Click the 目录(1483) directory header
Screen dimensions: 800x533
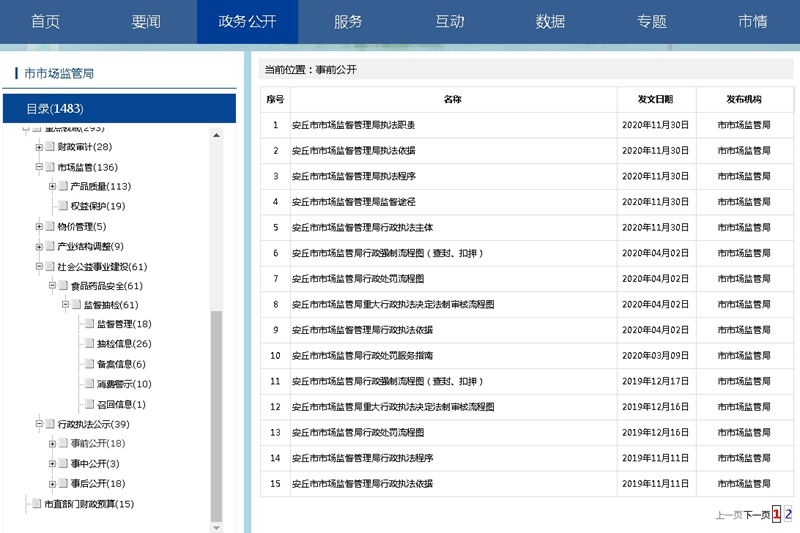click(119, 108)
